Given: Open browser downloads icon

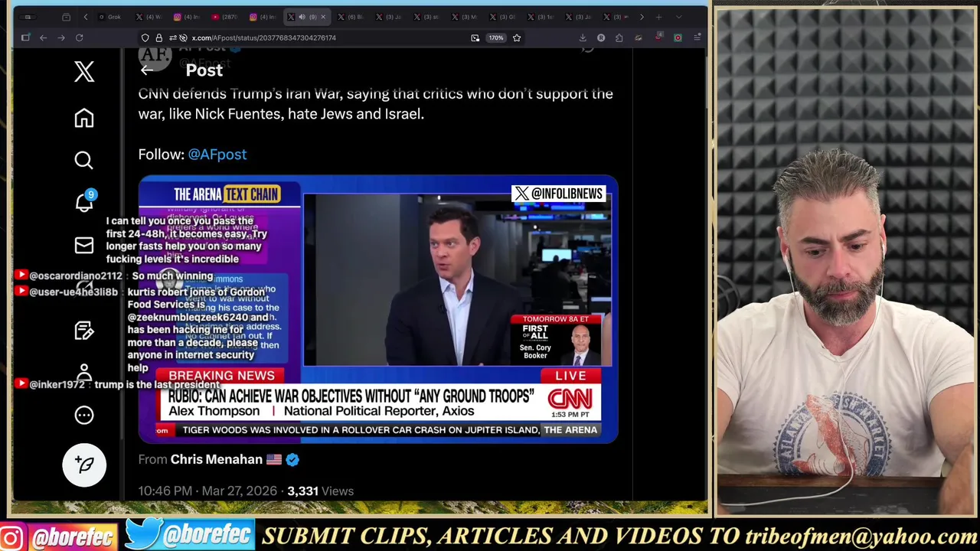Looking at the screenshot, I should click(x=583, y=37).
